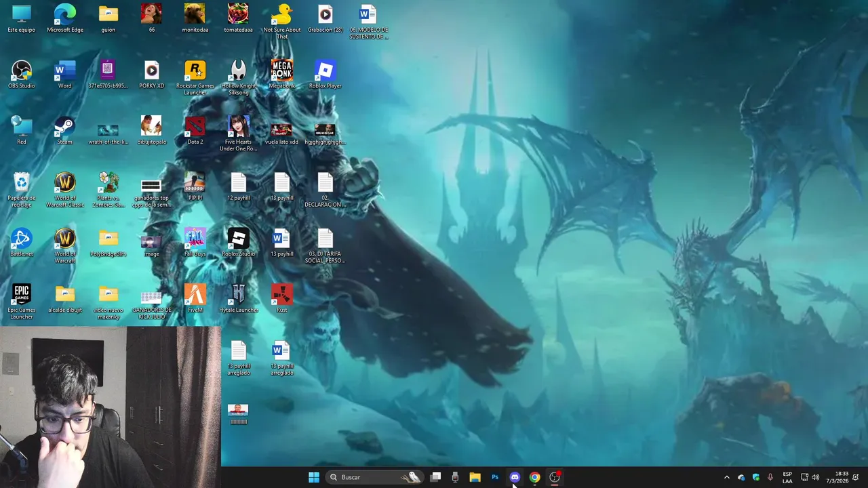Select the dibujitopalo image file

[x=151, y=130]
